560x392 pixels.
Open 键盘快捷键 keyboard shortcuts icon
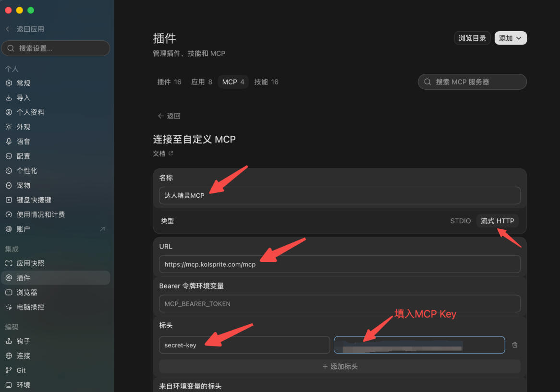9,200
